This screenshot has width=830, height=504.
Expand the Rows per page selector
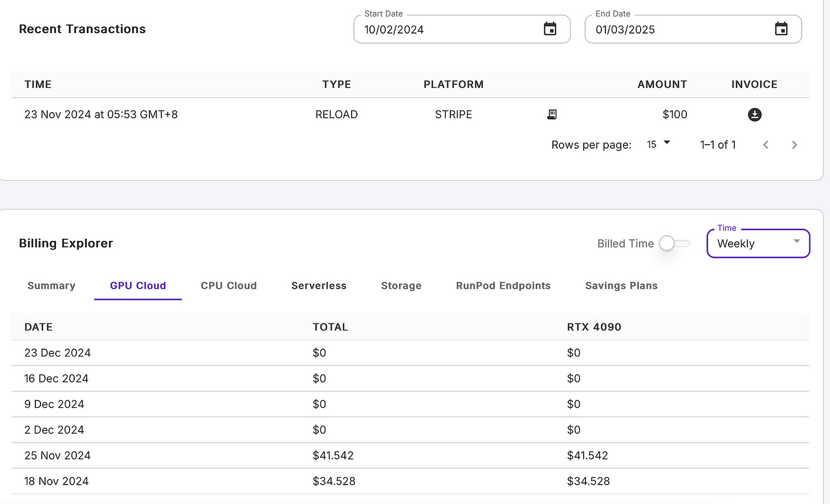[x=658, y=144]
